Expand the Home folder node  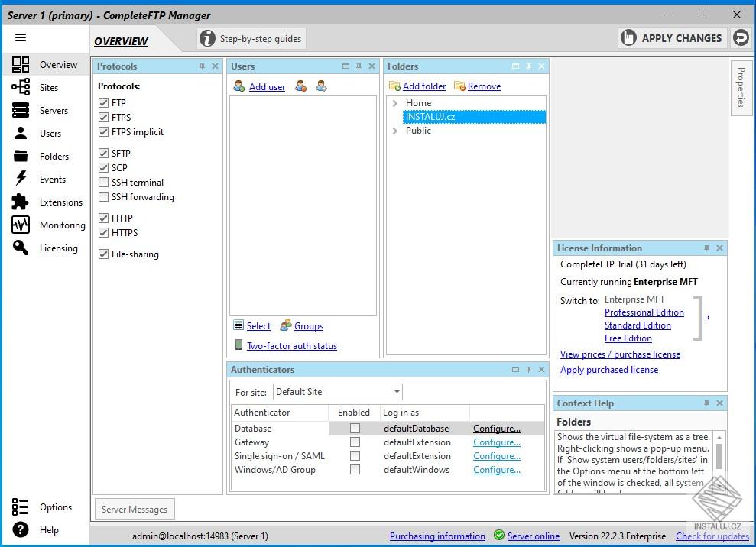[x=394, y=103]
